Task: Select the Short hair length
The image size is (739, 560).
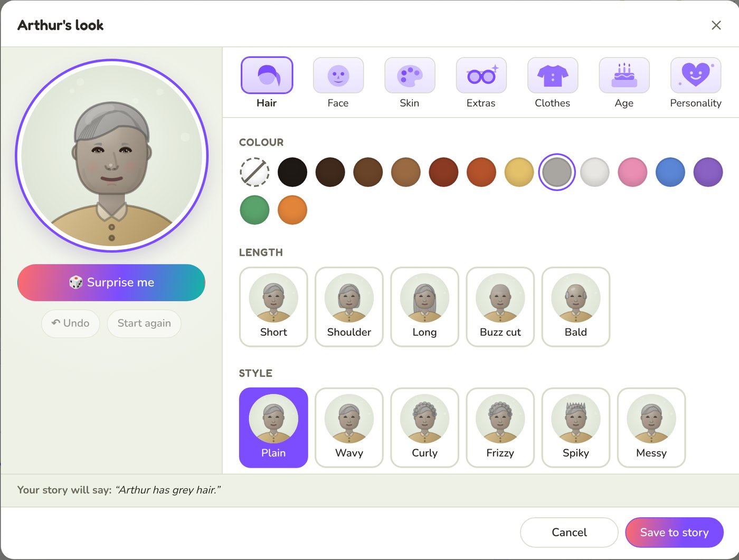Action: [273, 307]
